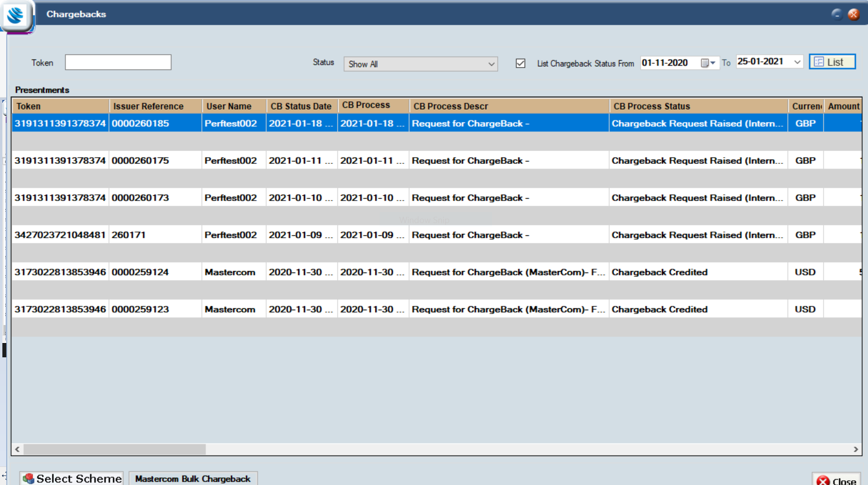
Task: Sort by the User Name column header
Action: pos(234,106)
